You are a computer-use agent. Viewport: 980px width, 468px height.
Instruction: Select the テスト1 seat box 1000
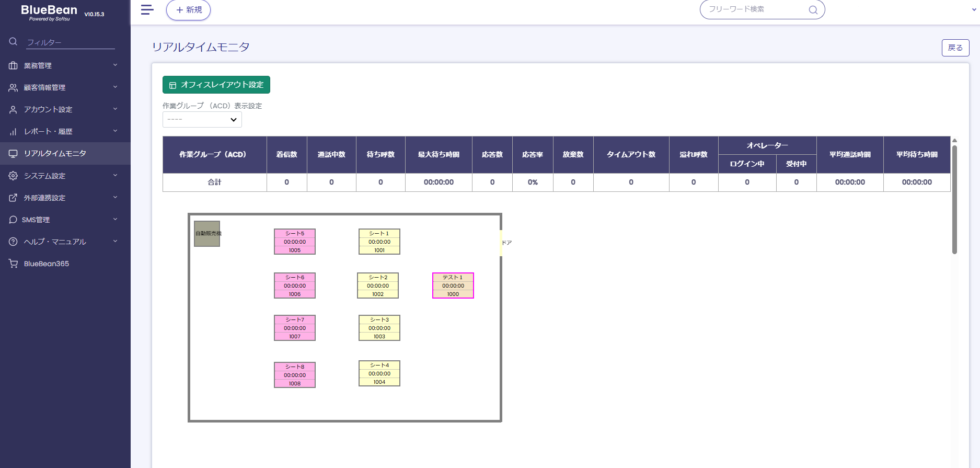coord(453,286)
